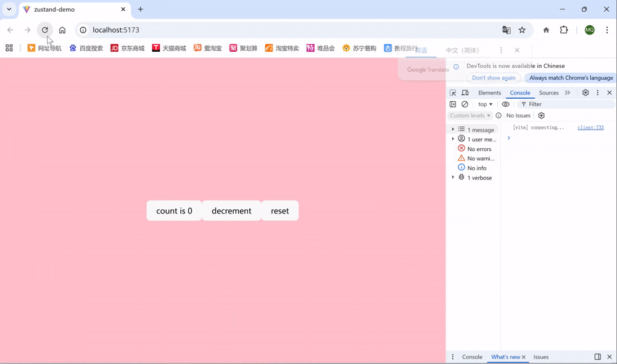Screen dimensions: 617x364
Task: Open the top frame context dropdown
Action: [485, 104]
